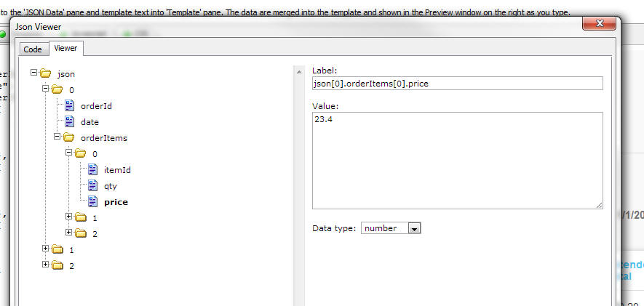Click folder icon of bottom node 2
The width and height of the screenshot is (644, 306).
(57, 265)
